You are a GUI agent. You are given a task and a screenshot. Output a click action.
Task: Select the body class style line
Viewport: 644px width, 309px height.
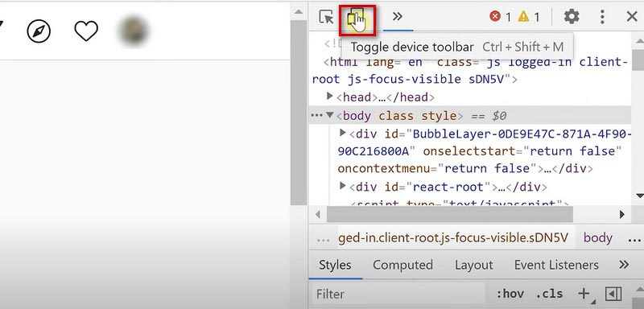click(470, 116)
